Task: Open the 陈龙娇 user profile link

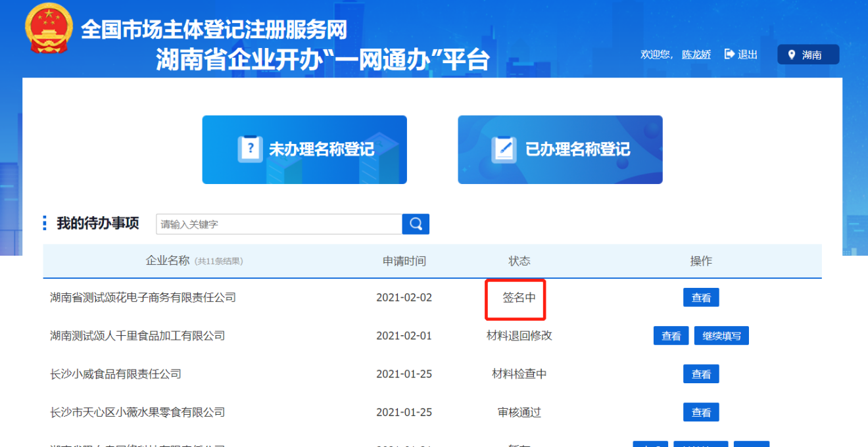Action: [x=696, y=55]
